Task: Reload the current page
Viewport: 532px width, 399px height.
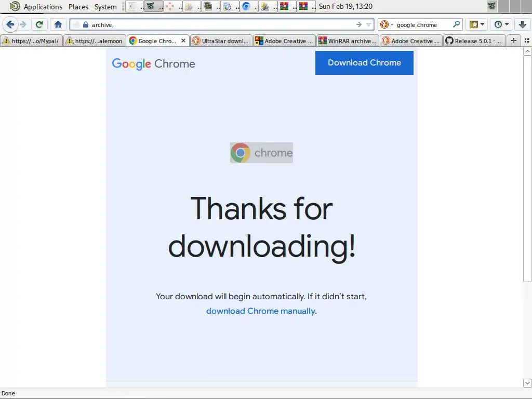Action: pos(39,24)
